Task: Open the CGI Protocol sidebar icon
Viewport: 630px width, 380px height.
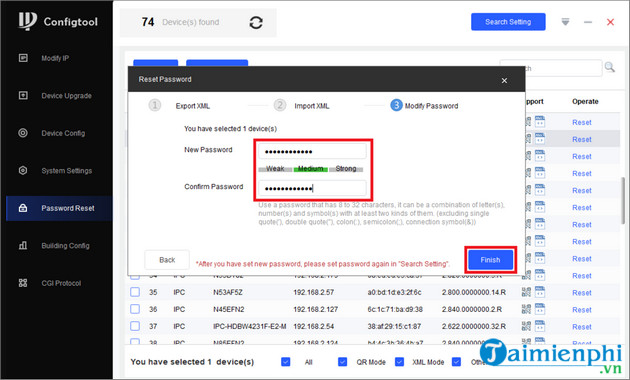Action: pyautogui.click(x=23, y=283)
